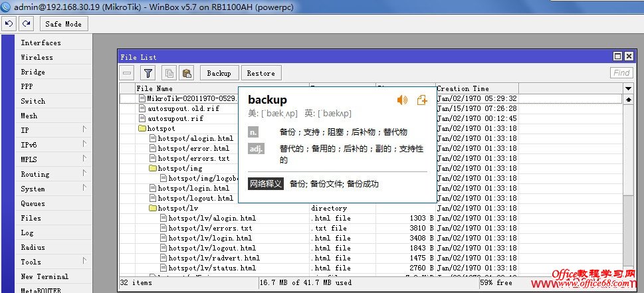Select autosupout.rif file row
This screenshot has height=293, width=644.
click(x=370, y=118)
